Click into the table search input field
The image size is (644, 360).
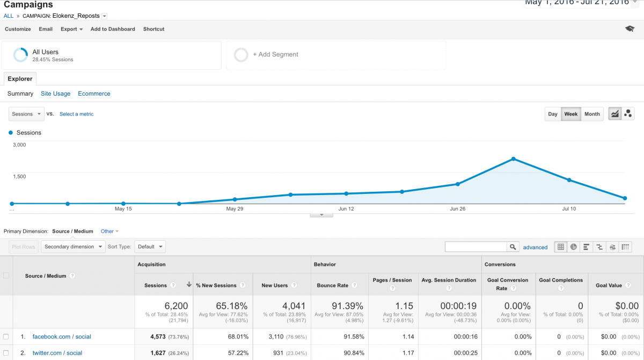[x=476, y=247]
